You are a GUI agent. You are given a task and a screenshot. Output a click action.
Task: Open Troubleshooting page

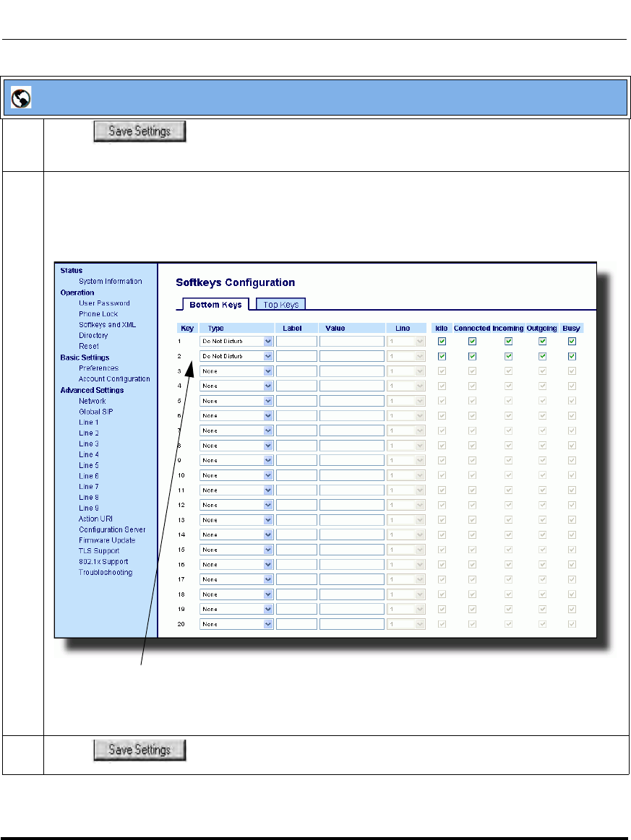click(x=106, y=572)
